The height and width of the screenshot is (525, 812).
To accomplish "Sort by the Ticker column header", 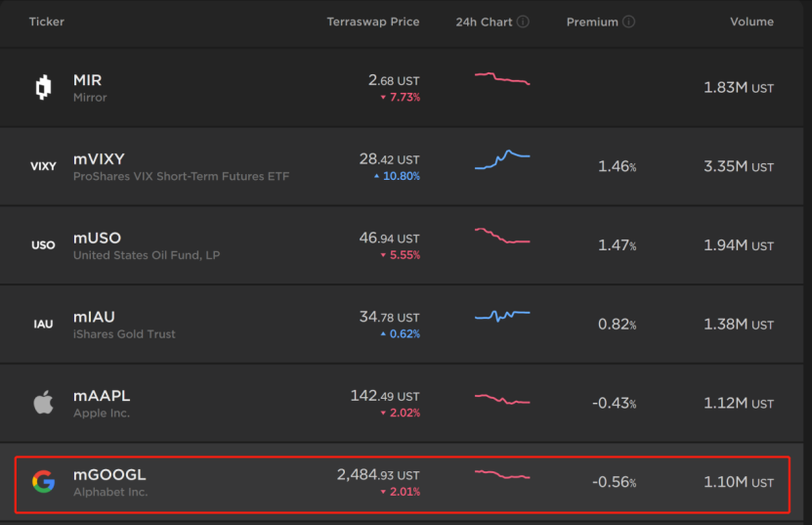I will coord(45,22).
